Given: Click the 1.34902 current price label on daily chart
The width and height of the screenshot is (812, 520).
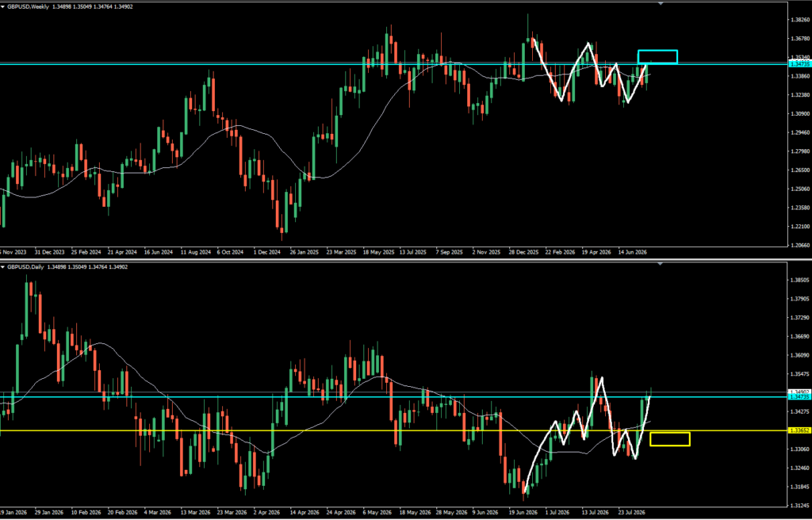Looking at the screenshot, I should [799, 392].
